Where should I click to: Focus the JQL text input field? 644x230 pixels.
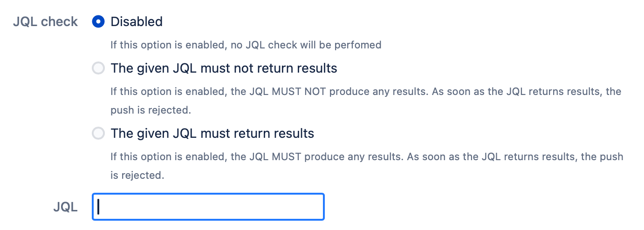(x=208, y=207)
